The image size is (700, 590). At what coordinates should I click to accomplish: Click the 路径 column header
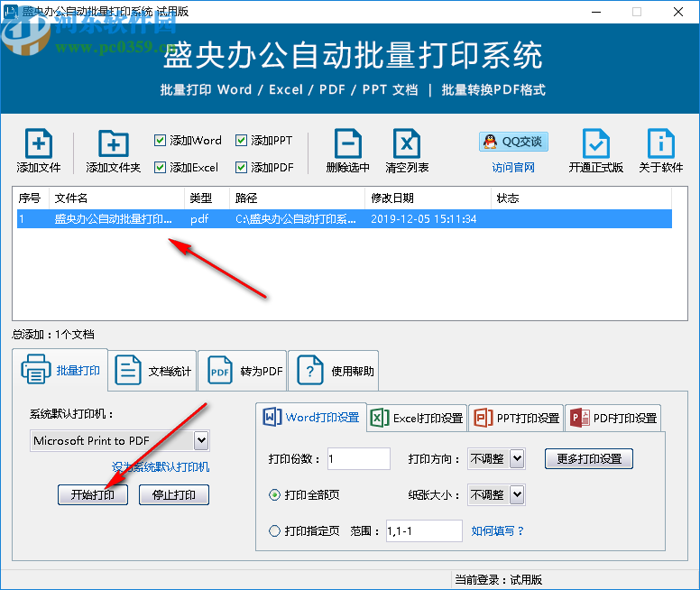298,198
